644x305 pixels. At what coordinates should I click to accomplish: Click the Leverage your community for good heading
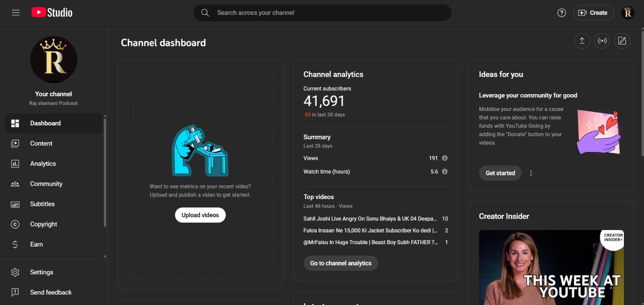[528, 95]
